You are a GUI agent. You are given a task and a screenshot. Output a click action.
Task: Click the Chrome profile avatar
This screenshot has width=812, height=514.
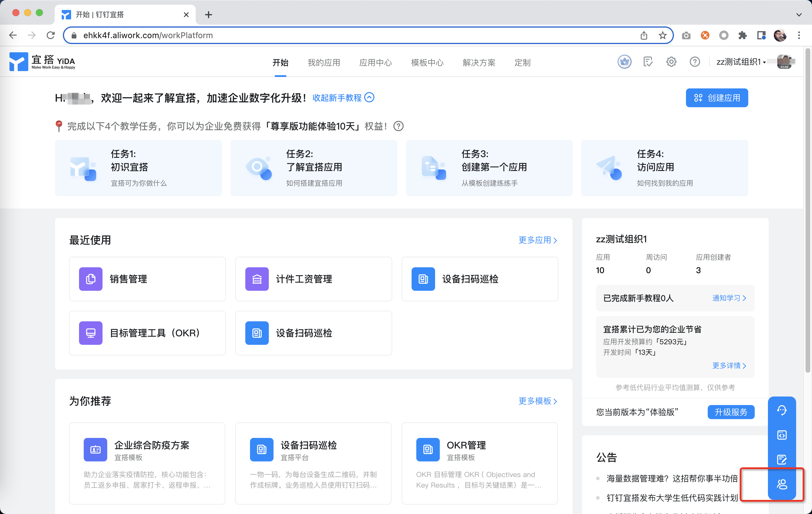[780, 35]
